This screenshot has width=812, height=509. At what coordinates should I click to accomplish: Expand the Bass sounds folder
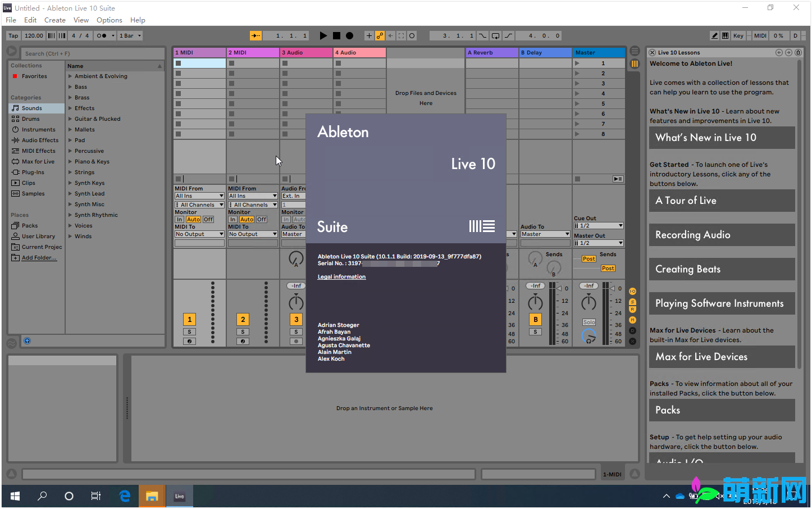click(x=70, y=87)
